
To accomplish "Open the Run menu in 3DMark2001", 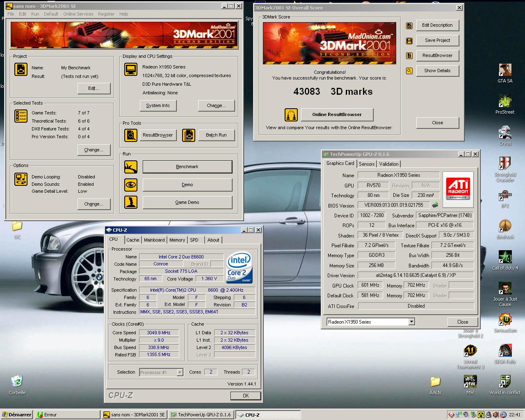I will click(x=35, y=14).
